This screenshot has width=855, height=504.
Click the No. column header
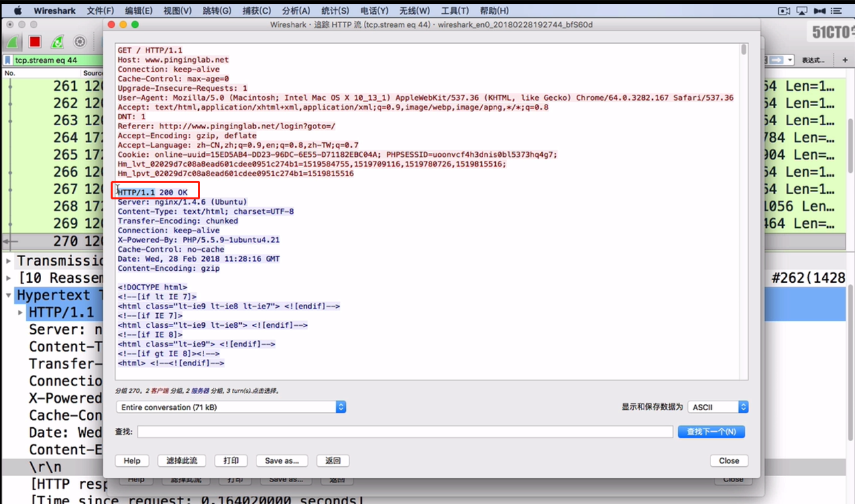click(x=10, y=73)
